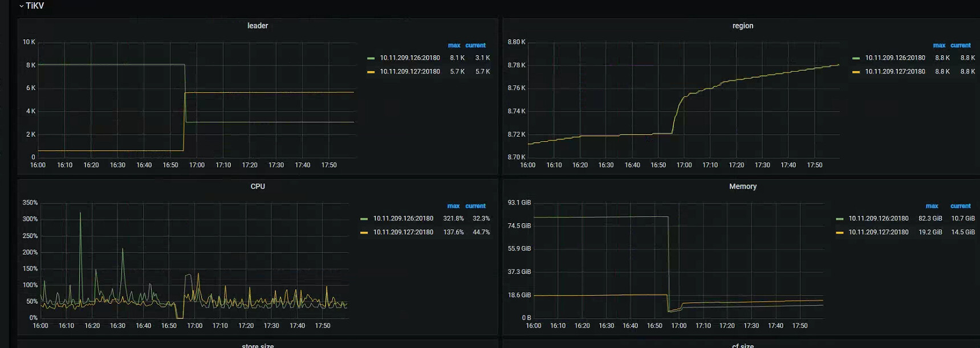
Task: Collapse the TiKV row chevron
Action: tap(21, 6)
